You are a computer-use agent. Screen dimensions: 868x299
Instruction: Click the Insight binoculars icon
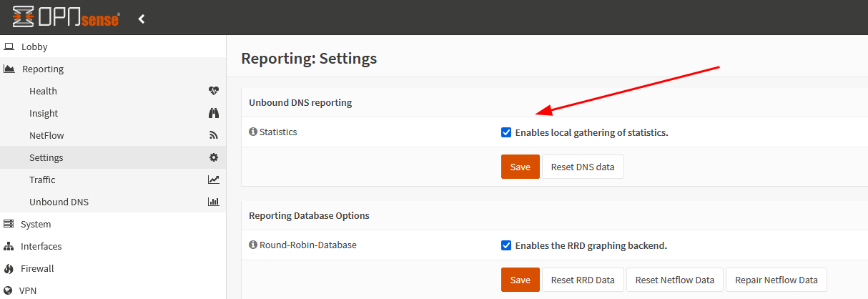(x=213, y=113)
